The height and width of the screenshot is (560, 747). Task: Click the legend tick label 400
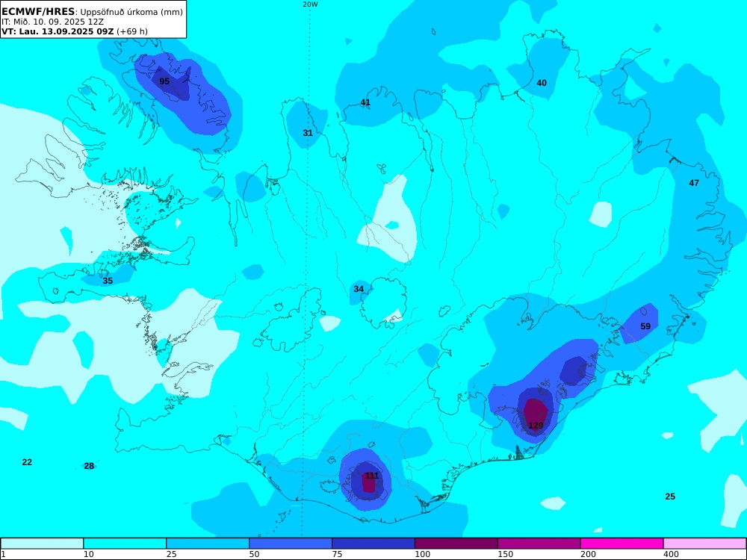pos(672,554)
